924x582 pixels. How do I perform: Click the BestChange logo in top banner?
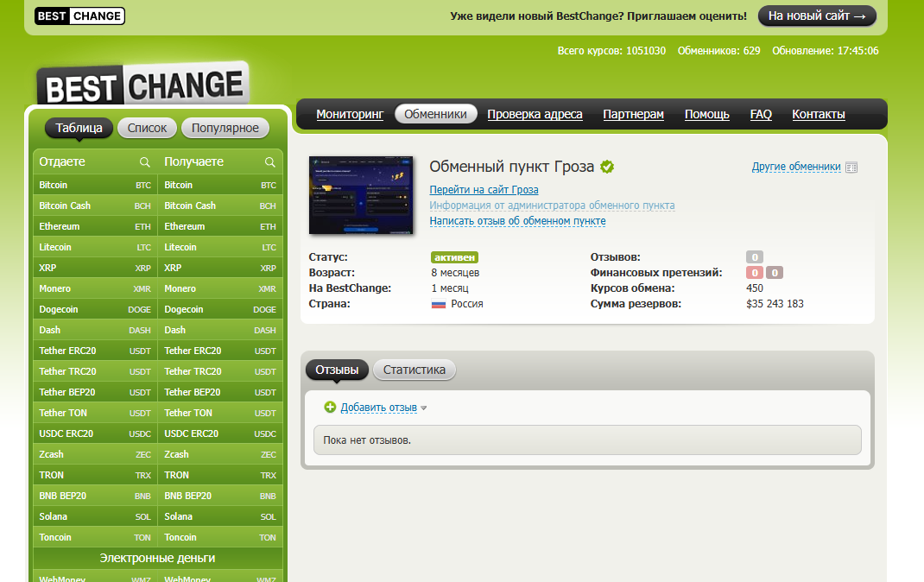[79, 16]
